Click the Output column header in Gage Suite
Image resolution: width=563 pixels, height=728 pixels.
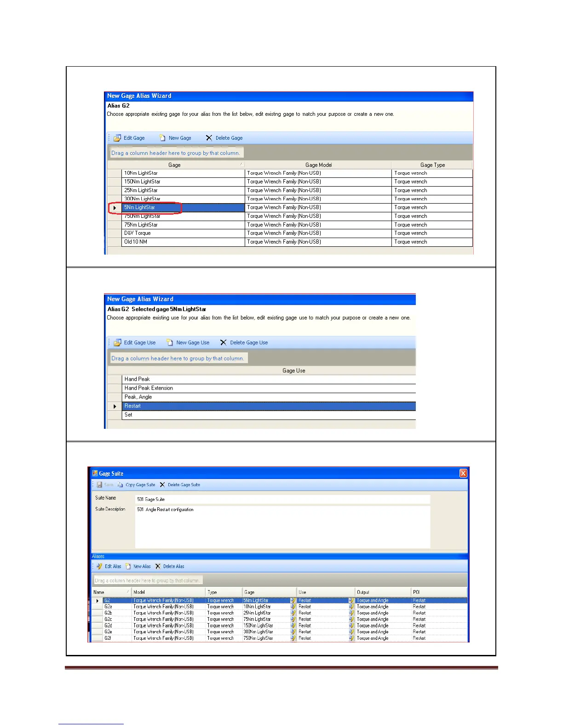383,592
